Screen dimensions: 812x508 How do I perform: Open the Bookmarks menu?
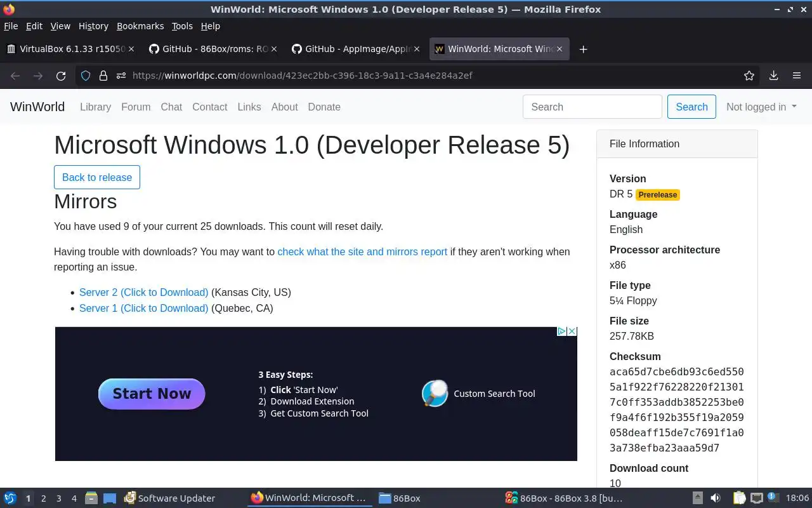click(140, 26)
